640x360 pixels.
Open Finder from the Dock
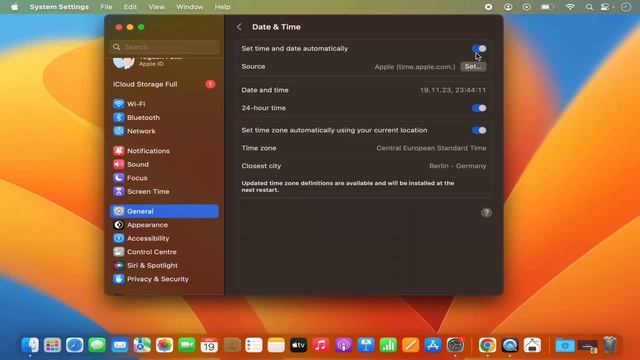point(30,345)
